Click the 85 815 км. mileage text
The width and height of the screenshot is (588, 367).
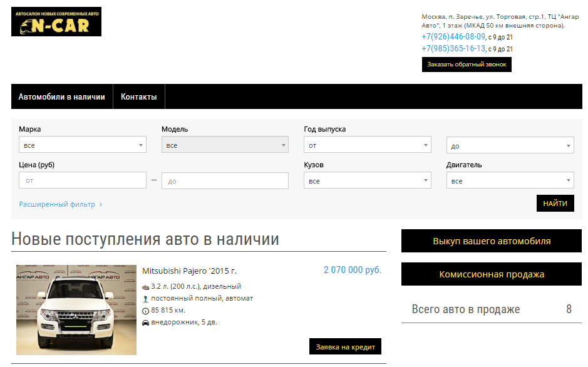point(168,311)
